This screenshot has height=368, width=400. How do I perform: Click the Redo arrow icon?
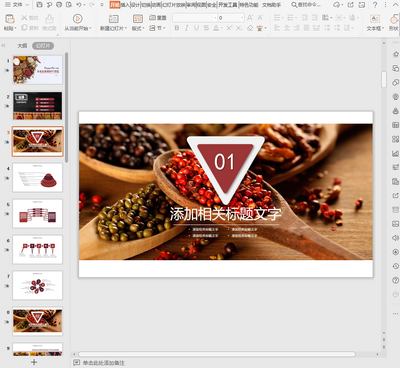pyautogui.click(x=91, y=5)
